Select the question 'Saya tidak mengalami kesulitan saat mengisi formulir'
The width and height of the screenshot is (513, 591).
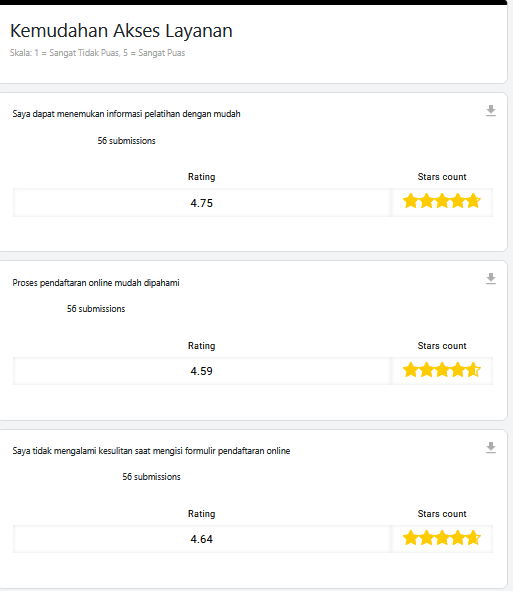click(151, 451)
